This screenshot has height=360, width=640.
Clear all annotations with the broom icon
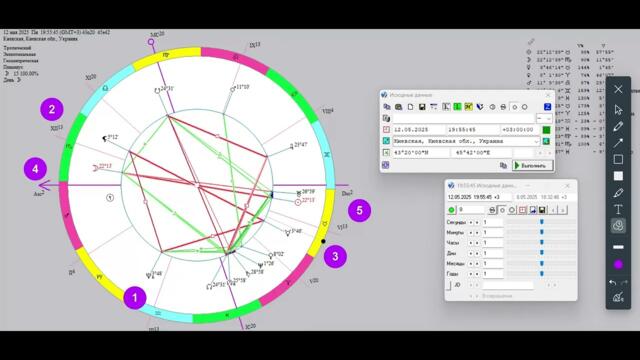[x=618, y=298]
